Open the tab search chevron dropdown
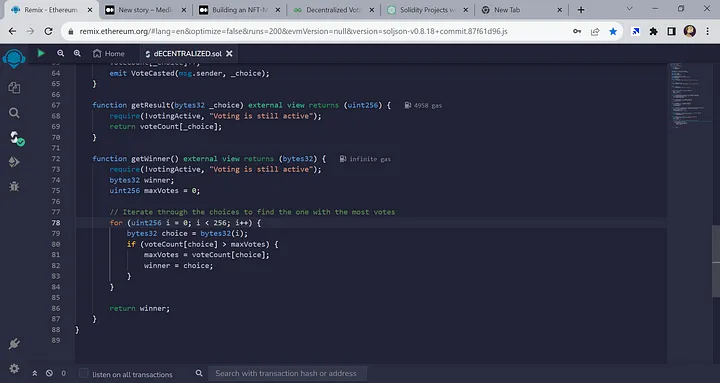The width and height of the screenshot is (720, 383). [630, 8]
